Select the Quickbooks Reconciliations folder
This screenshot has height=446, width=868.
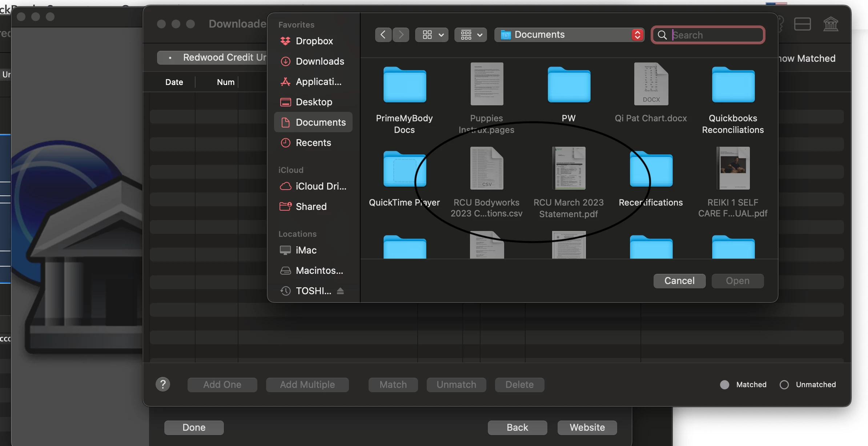(x=733, y=99)
